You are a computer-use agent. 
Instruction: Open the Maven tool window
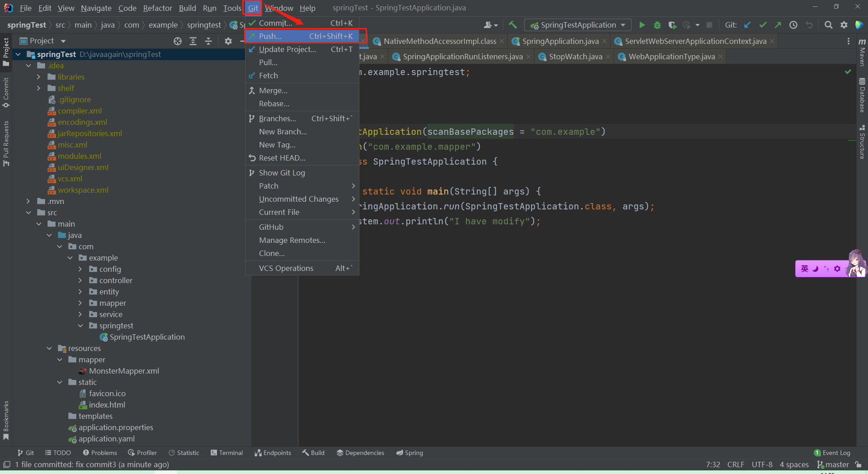862,52
